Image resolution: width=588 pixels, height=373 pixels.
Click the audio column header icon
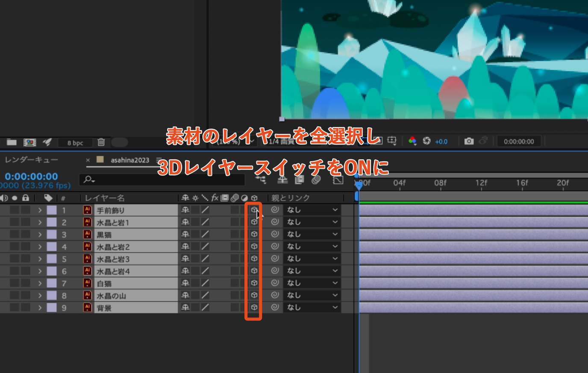pos(4,198)
